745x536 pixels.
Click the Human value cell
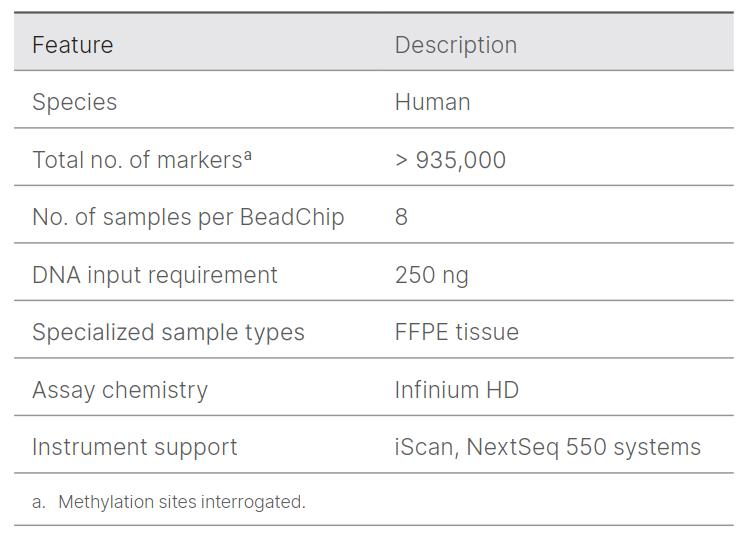(x=432, y=102)
